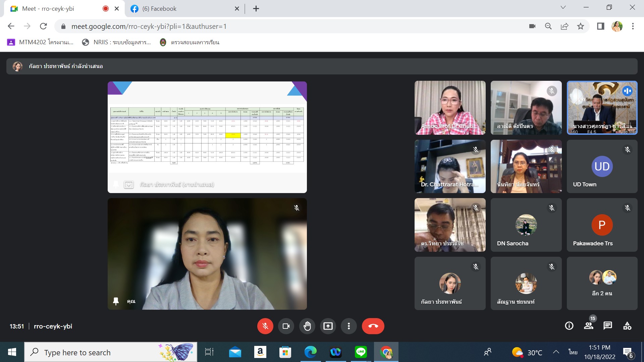Show the people list with 15 participants
This screenshot has height=362, width=644.
[x=588, y=326]
